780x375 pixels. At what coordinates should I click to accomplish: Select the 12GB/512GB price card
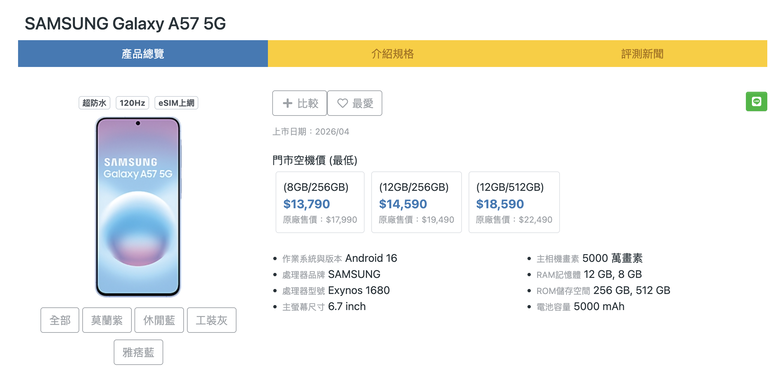[x=514, y=202]
